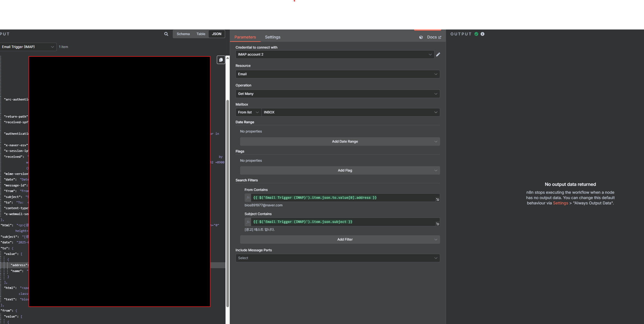Open the credential dropdown IMAP account 2
Screen dimensions: 644x324
click(x=335, y=54)
